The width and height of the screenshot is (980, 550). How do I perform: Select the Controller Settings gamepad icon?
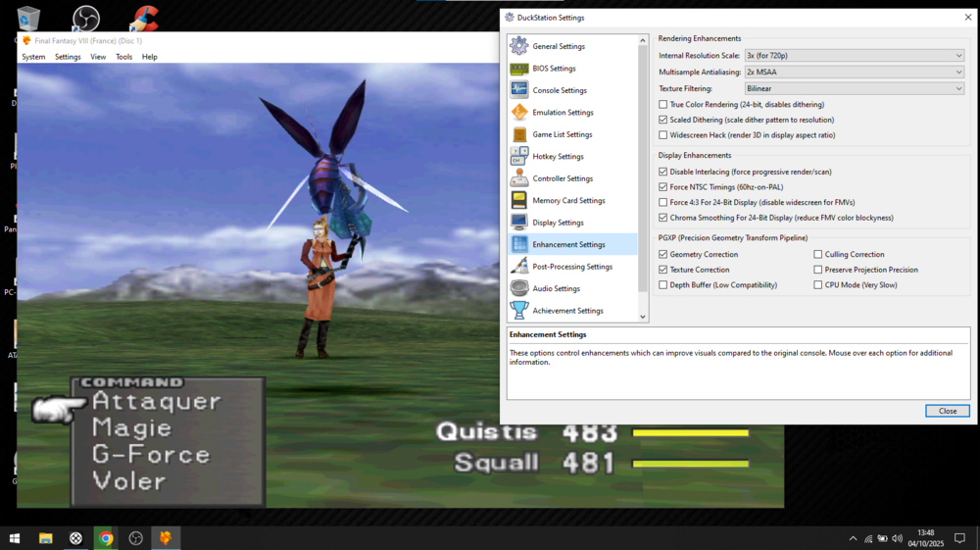coord(518,178)
